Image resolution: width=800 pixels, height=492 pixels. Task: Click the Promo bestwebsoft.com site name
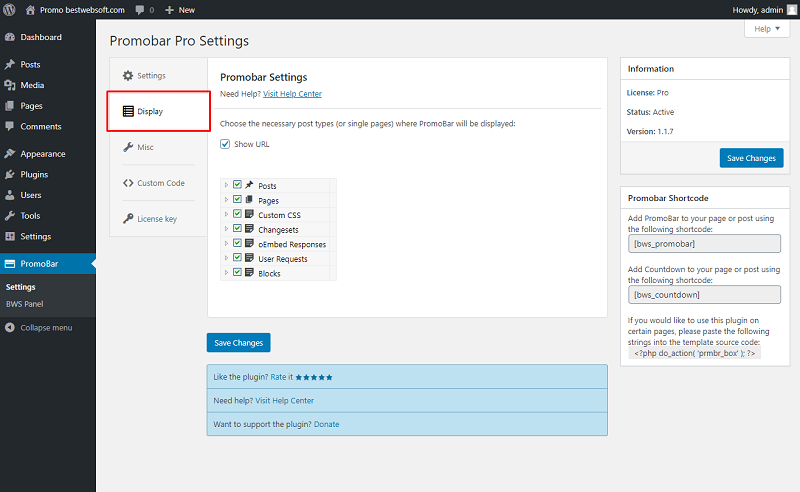pos(82,10)
